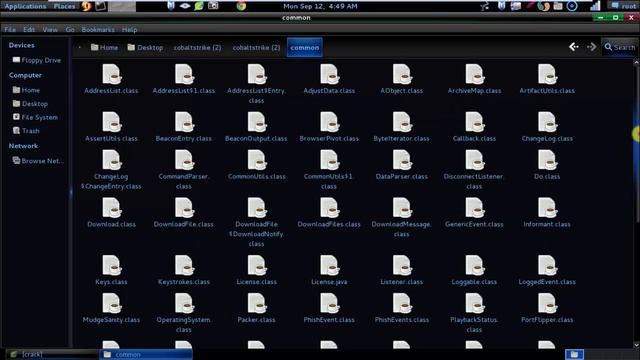Select the AssertUtils.class file name
The width and height of the screenshot is (640, 360).
coord(111,139)
